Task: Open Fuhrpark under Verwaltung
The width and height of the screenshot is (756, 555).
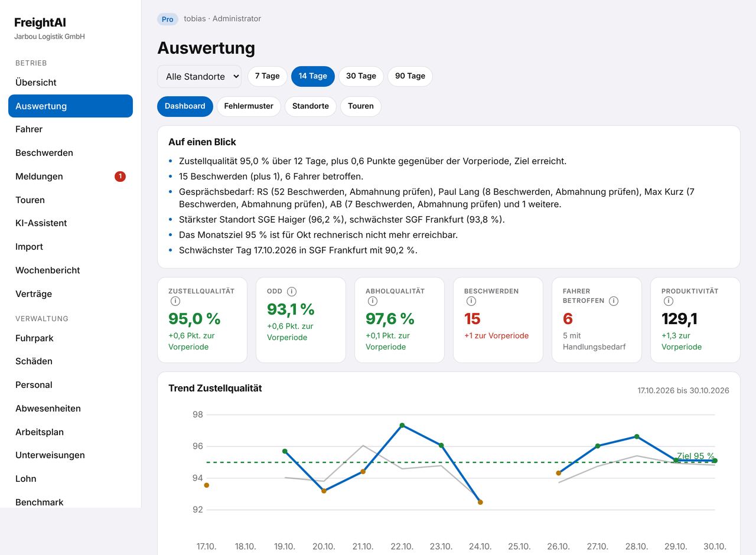Action: (x=70, y=338)
